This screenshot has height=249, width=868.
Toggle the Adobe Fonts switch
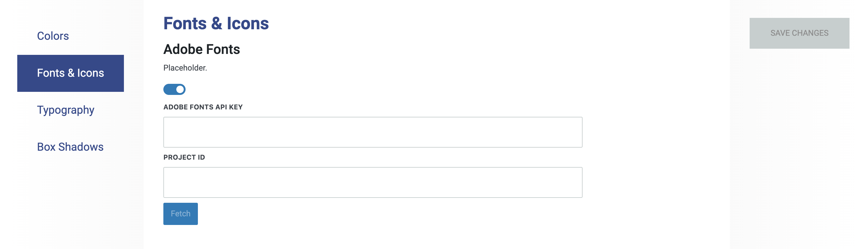[x=174, y=89]
